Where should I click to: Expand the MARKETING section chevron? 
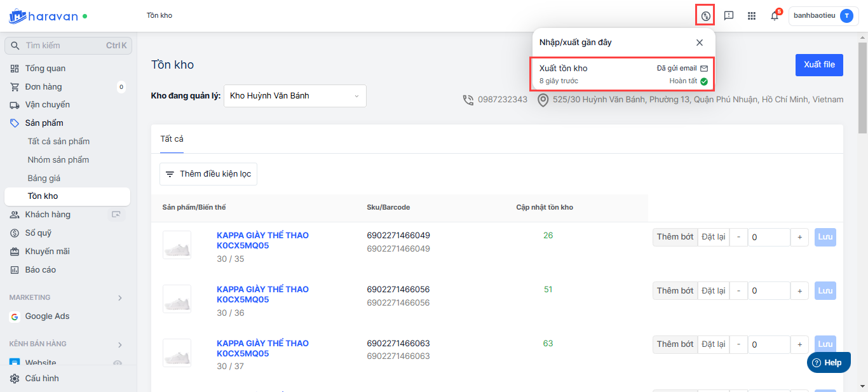coord(120,297)
